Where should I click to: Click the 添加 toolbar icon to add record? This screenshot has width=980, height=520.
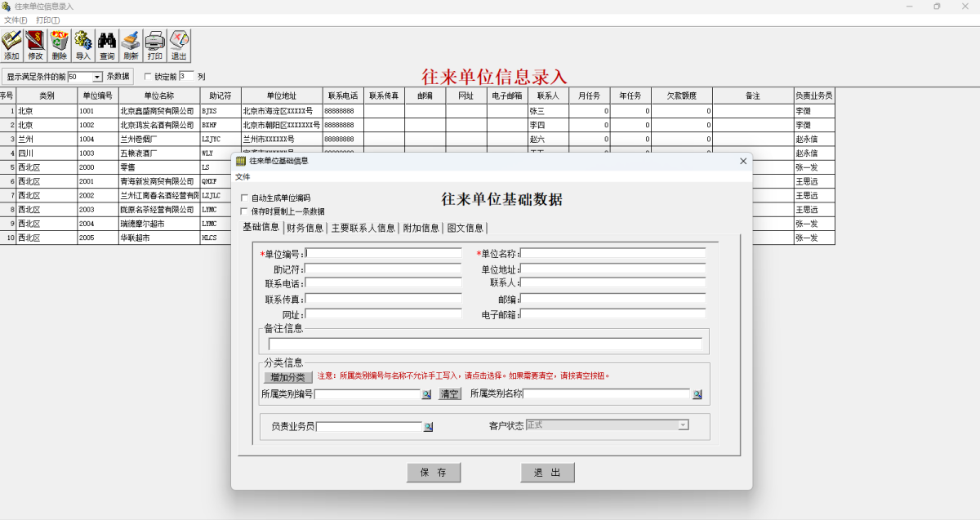(13, 45)
